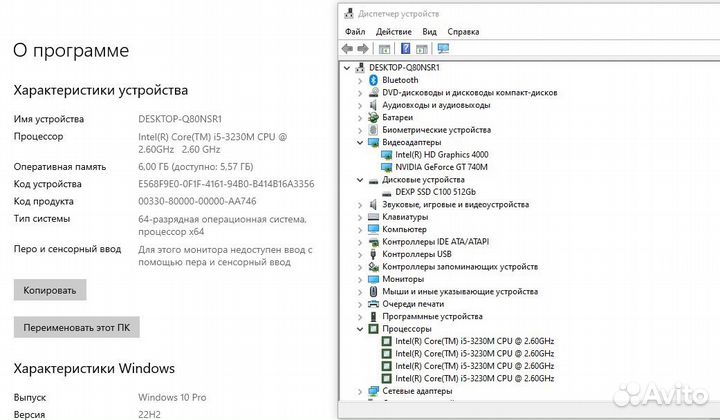Click device name value DESKTOP-Q80NSR1 in About page
Screen dimensions: 720x420
180,119
